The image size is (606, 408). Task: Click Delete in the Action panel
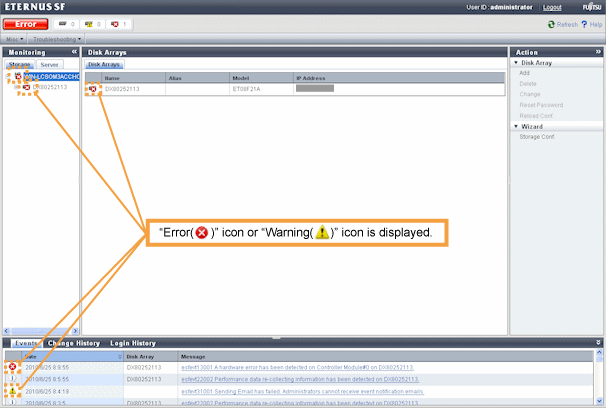[528, 84]
